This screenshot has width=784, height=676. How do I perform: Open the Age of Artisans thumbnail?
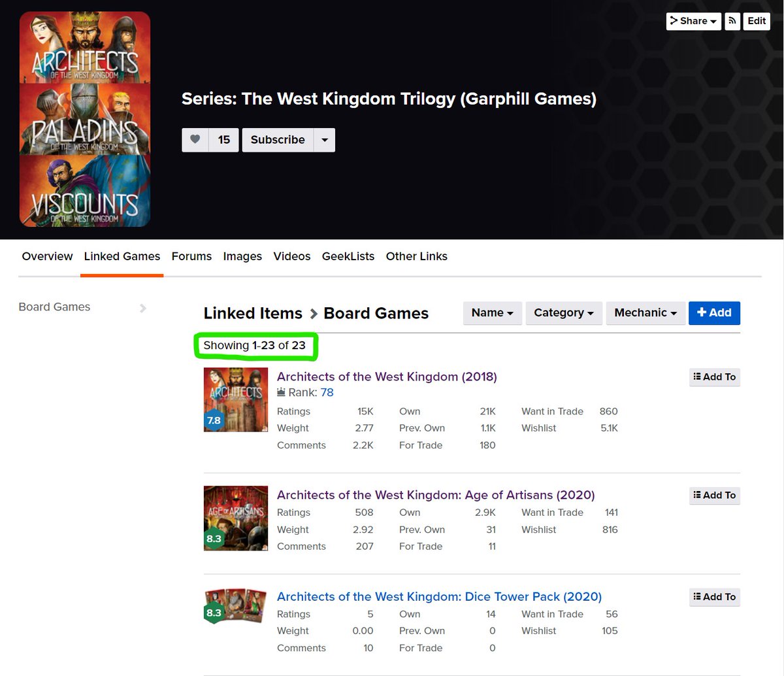236,518
